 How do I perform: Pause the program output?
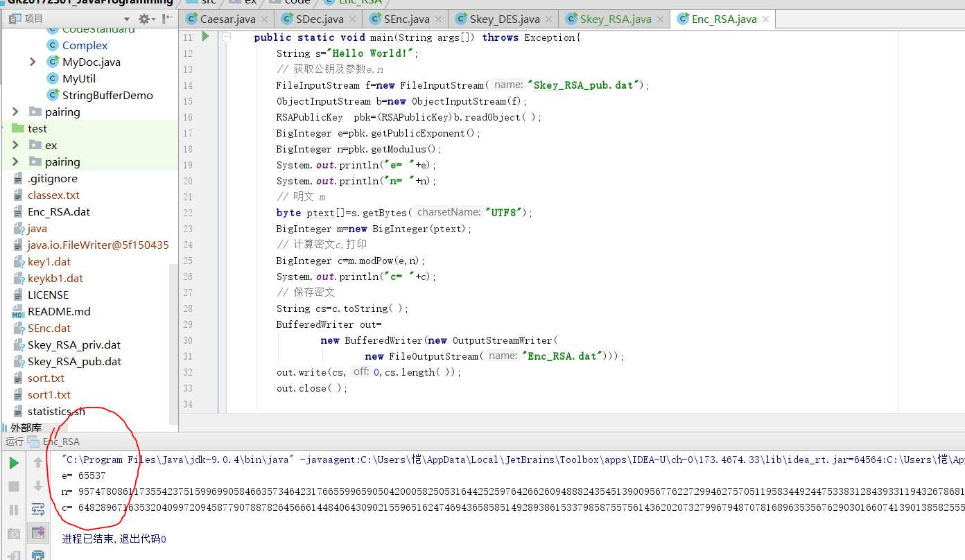click(x=14, y=510)
